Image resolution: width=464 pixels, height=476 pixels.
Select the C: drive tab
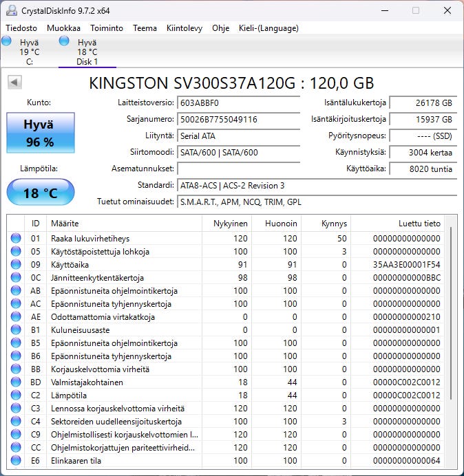pyautogui.click(x=29, y=52)
